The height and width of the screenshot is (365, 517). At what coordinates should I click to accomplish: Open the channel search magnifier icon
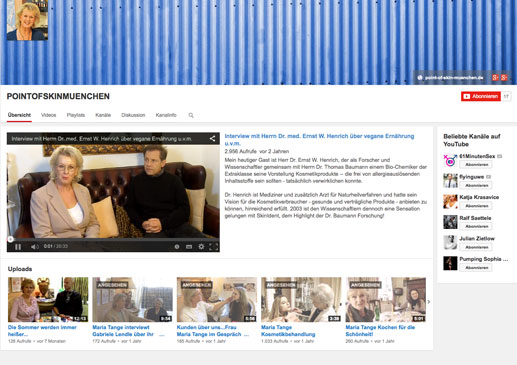click(x=191, y=115)
